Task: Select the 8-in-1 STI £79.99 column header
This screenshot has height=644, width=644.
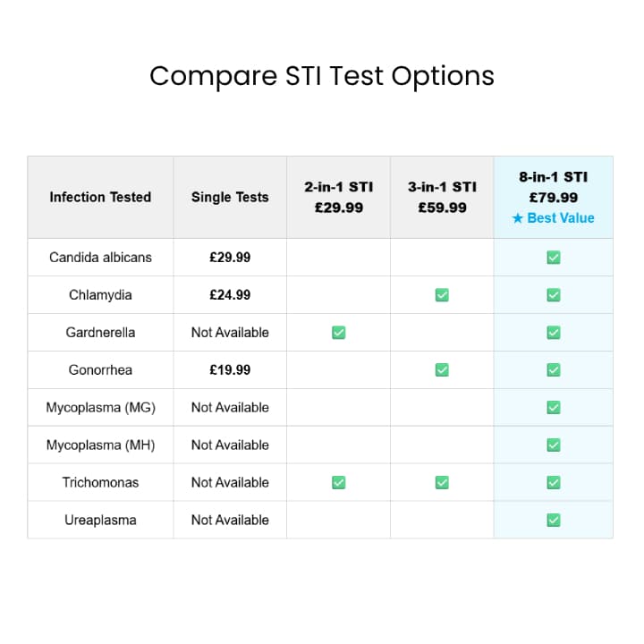Action: click(x=553, y=187)
